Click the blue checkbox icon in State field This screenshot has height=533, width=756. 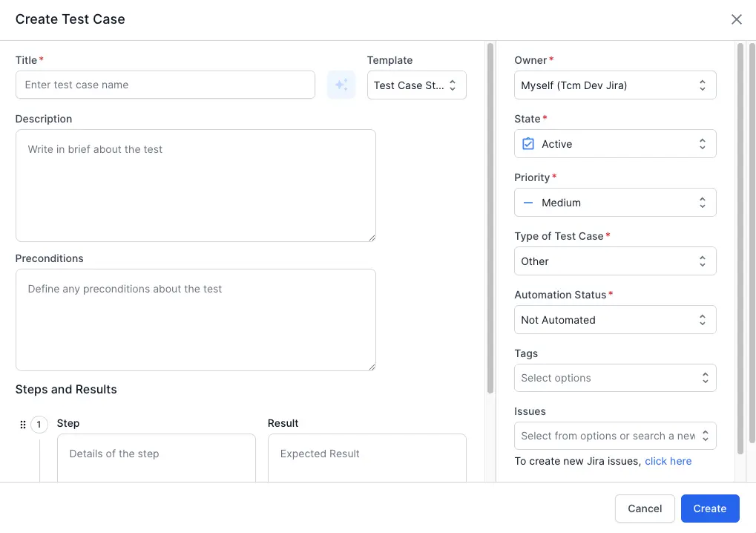pos(528,144)
